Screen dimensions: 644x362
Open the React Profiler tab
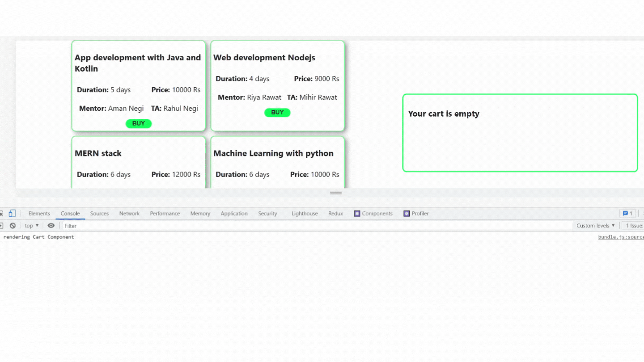(x=416, y=214)
